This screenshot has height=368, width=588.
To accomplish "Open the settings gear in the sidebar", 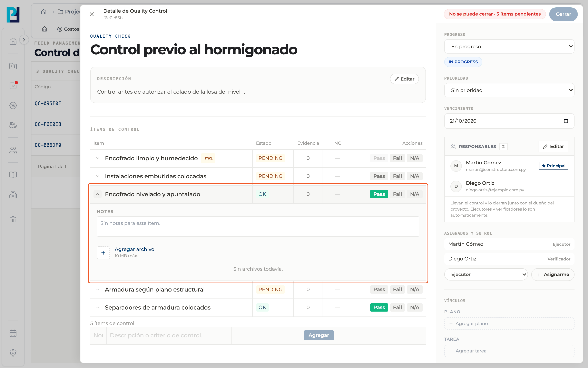I will tap(13, 353).
